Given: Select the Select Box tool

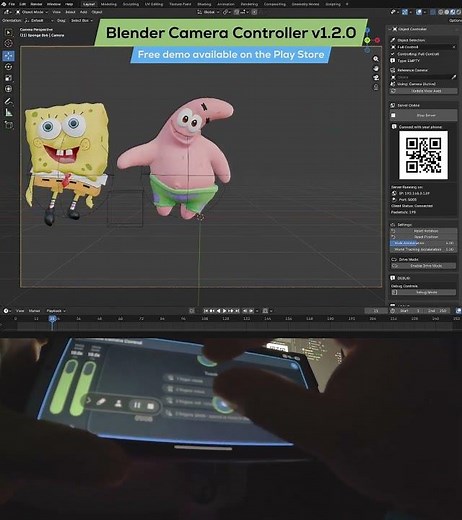Looking at the screenshot, I should tap(9, 32).
